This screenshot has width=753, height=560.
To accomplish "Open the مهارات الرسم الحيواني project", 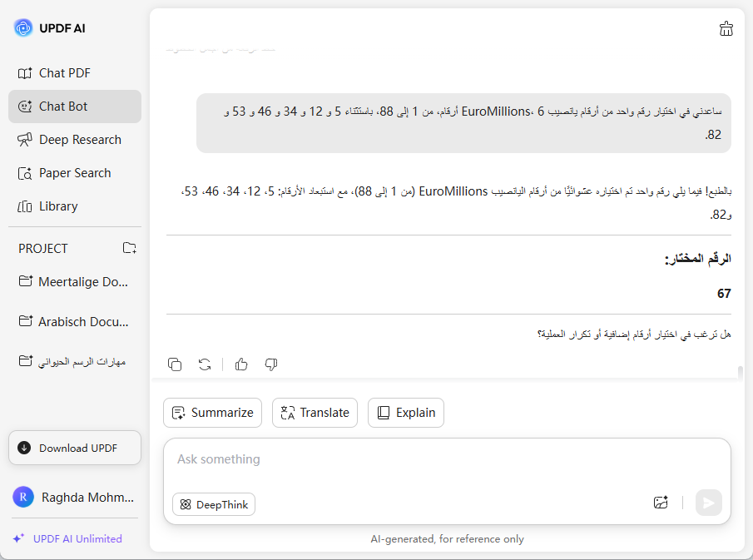I will tap(74, 361).
